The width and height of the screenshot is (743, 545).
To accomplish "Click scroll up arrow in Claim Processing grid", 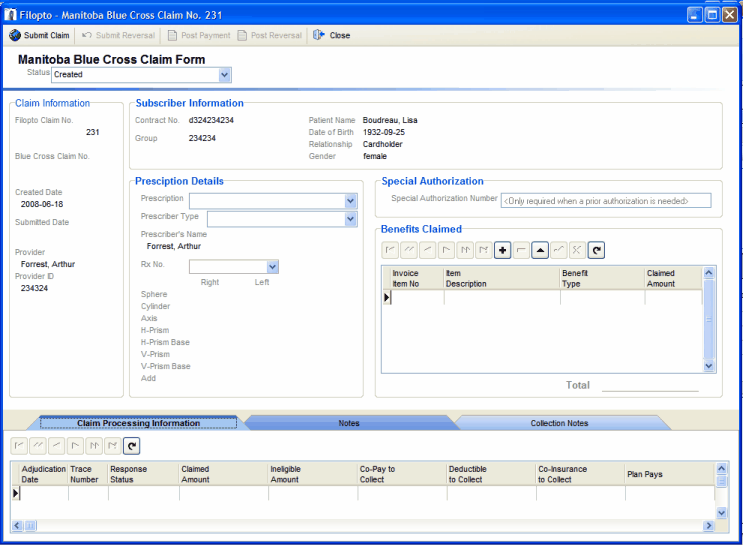I will coord(721,468).
